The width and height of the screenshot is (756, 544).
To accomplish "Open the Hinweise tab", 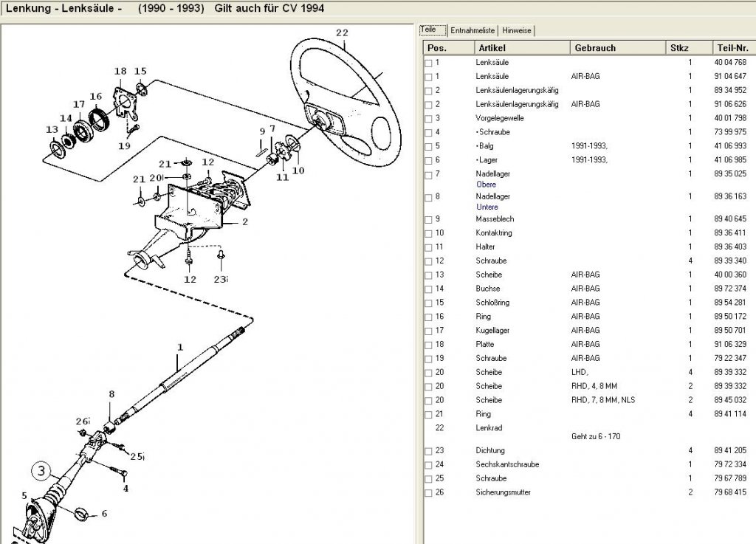I will (516, 30).
